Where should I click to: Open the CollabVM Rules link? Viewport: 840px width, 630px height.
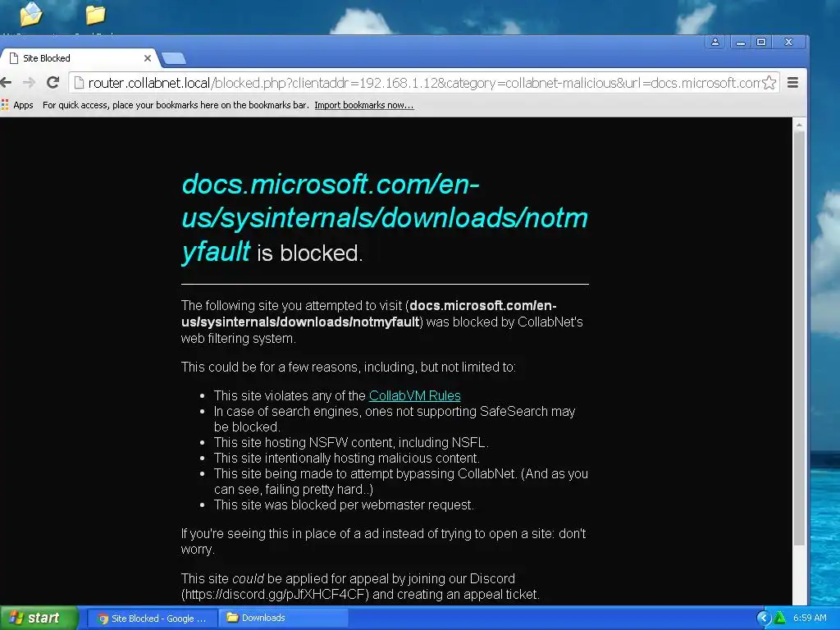(x=414, y=395)
